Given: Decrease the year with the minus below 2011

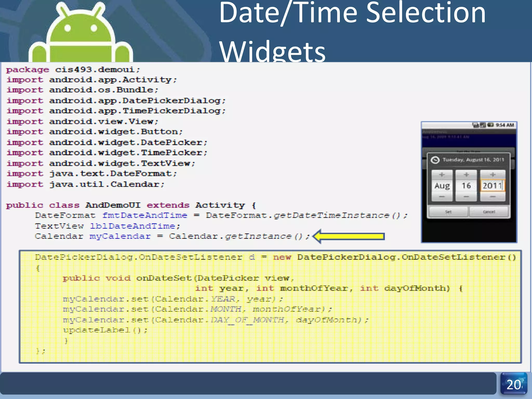Looking at the screenshot, I should click(493, 197).
